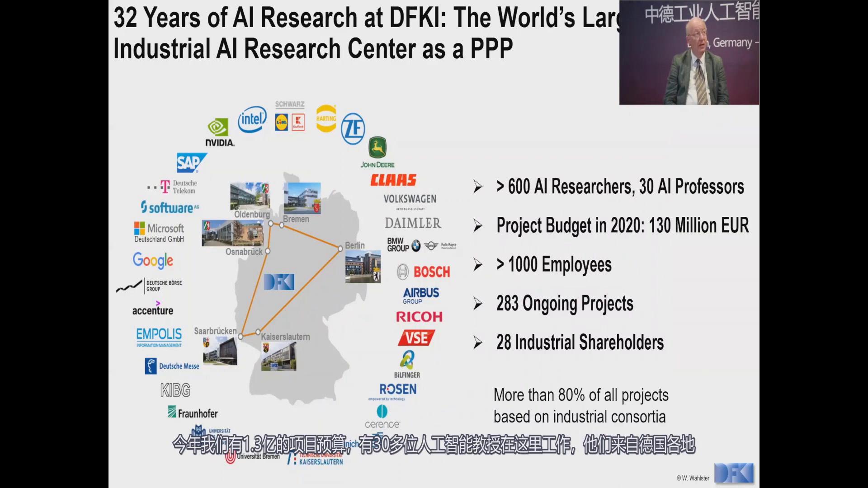Click the Kaufland logo under Schwarz

[x=298, y=122]
